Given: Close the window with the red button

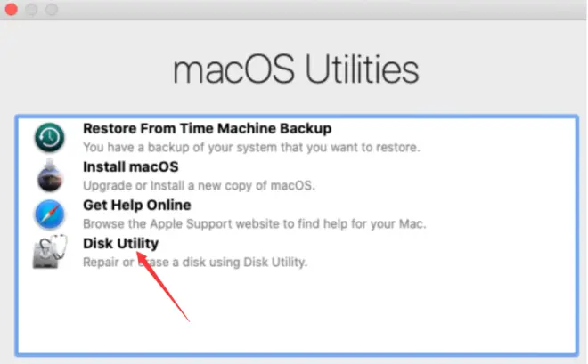Looking at the screenshot, I should (x=12, y=10).
